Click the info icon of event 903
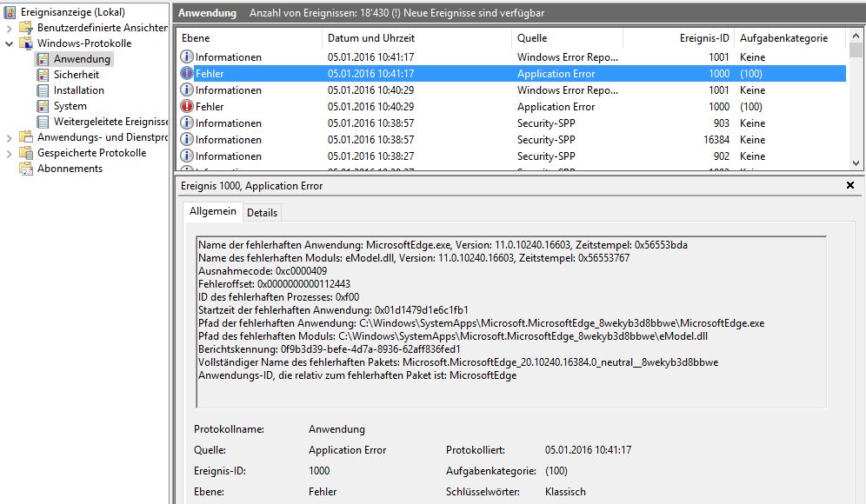Image resolution: width=866 pixels, height=504 pixels. (186, 123)
